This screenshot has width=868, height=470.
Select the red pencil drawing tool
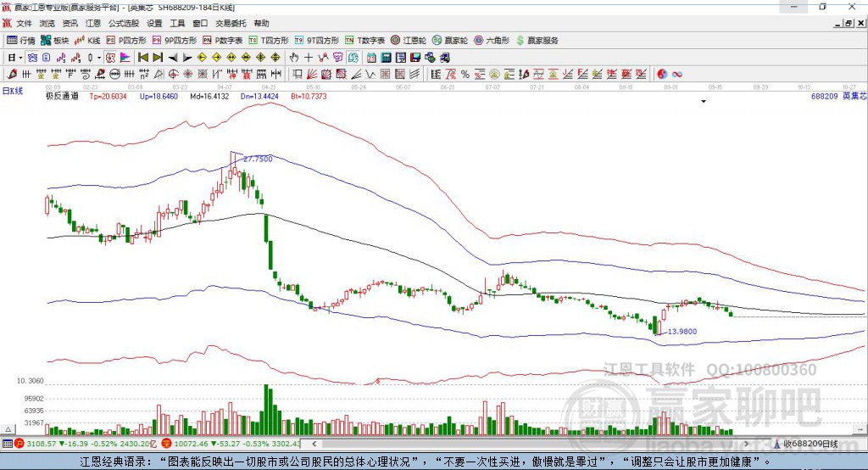pos(12,74)
